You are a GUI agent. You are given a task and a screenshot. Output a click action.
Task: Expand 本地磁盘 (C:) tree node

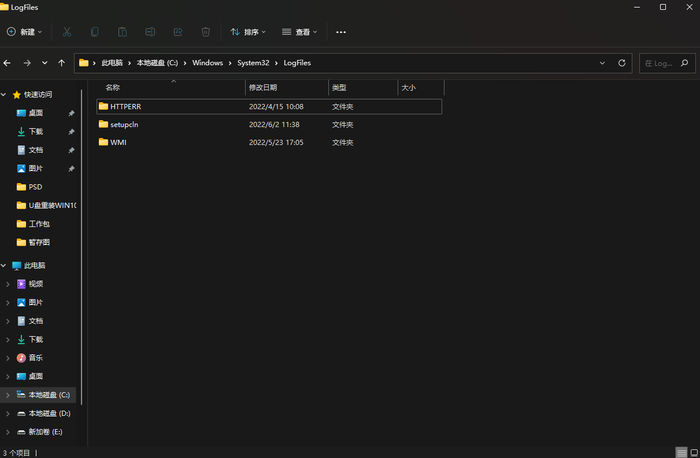coord(8,395)
